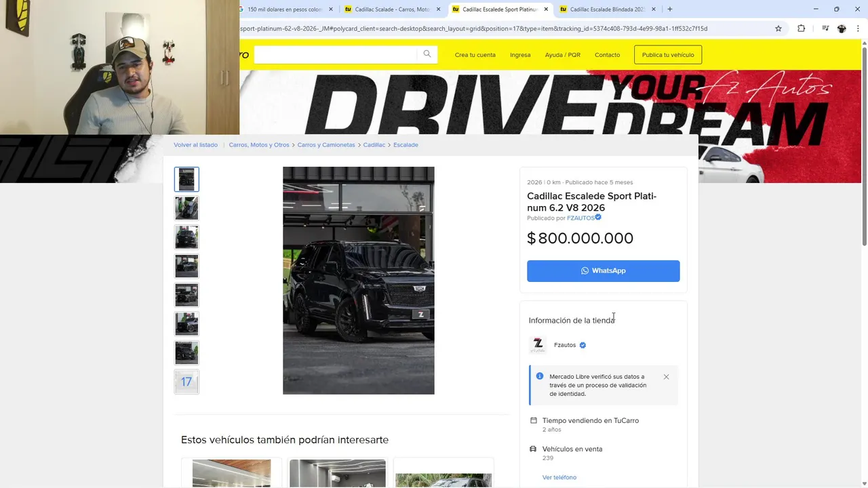Click the search magnifier icon
Image resolution: width=868 pixels, height=488 pixels.
[427, 54]
